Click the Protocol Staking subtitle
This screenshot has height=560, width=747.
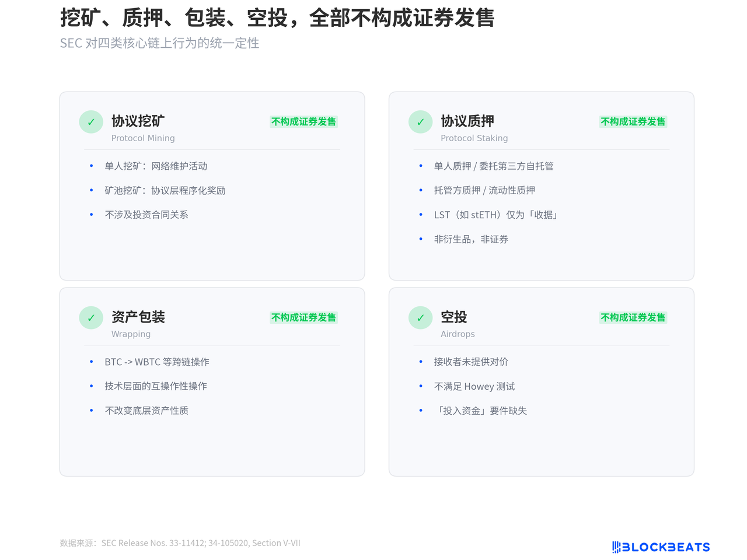pos(474,138)
